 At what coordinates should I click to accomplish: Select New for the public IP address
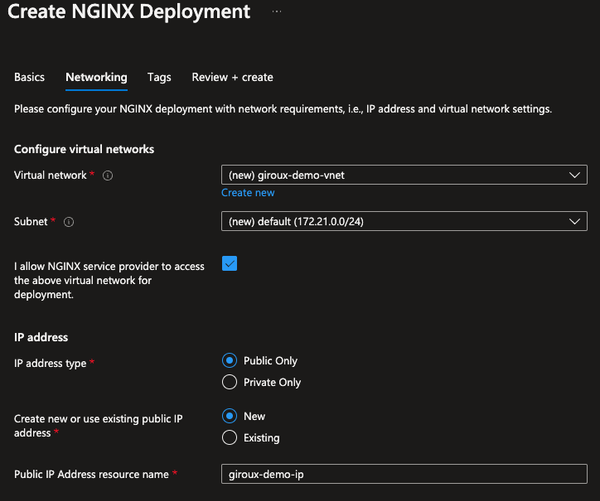click(x=229, y=416)
